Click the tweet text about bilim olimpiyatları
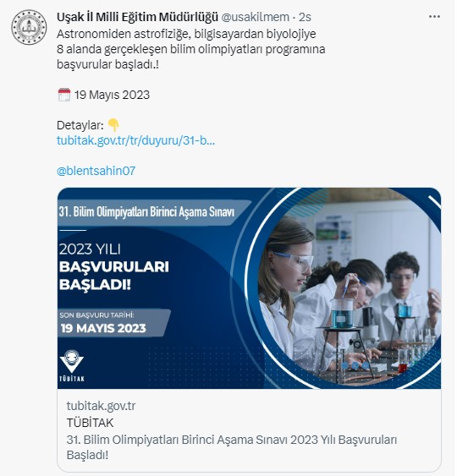 (190, 49)
